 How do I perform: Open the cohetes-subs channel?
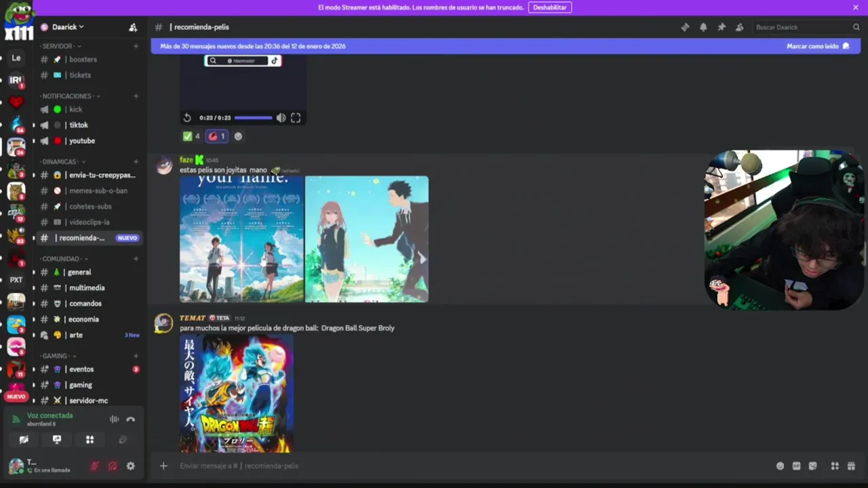[x=90, y=206]
